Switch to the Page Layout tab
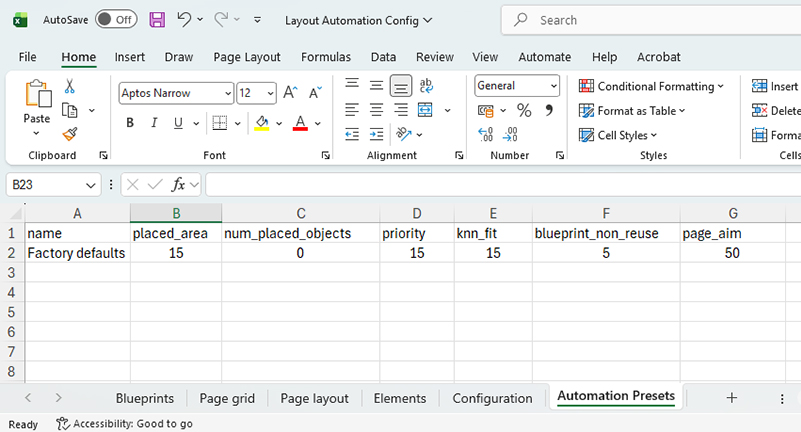801x432 pixels. click(x=247, y=57)
